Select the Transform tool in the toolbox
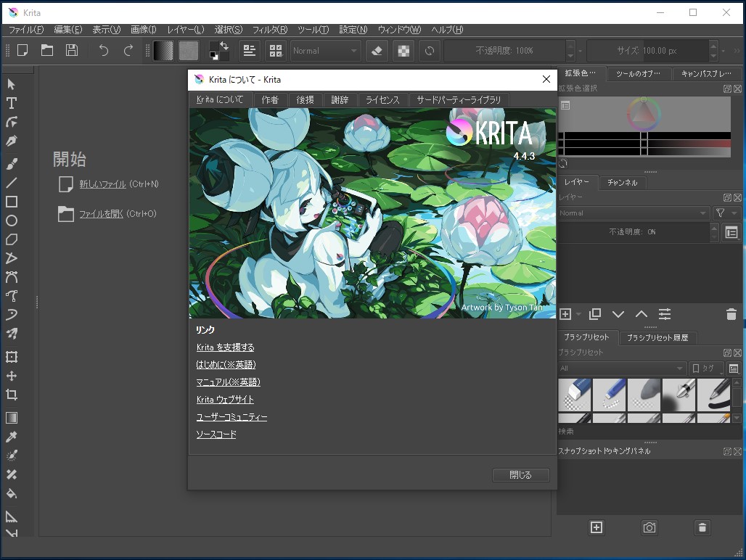Viewport: 746px width, 560px height. coord(11,357)
